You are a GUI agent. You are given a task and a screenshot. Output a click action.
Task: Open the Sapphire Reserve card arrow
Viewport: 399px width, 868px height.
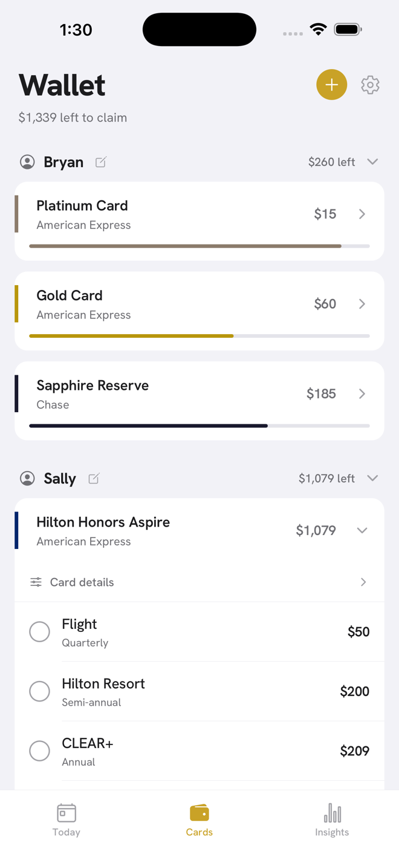point(362,393)
